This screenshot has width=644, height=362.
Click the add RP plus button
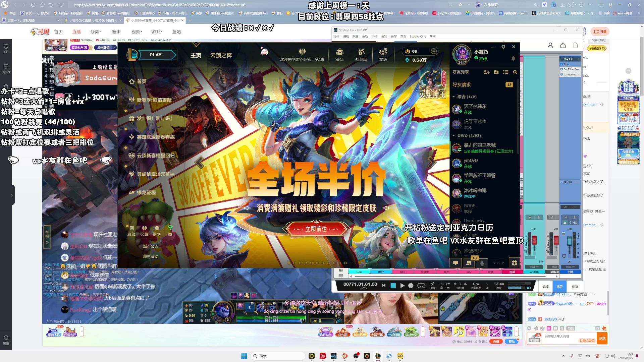pos(434,51)
